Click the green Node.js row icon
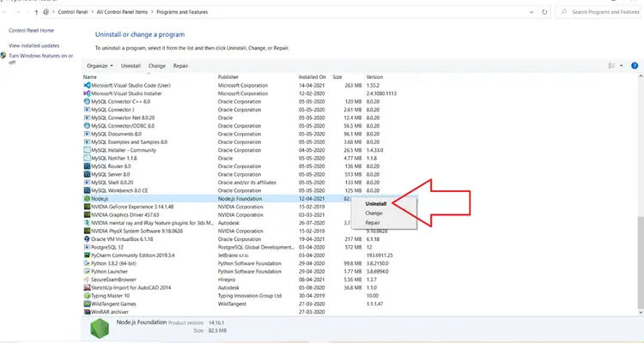 pos(87,199)
